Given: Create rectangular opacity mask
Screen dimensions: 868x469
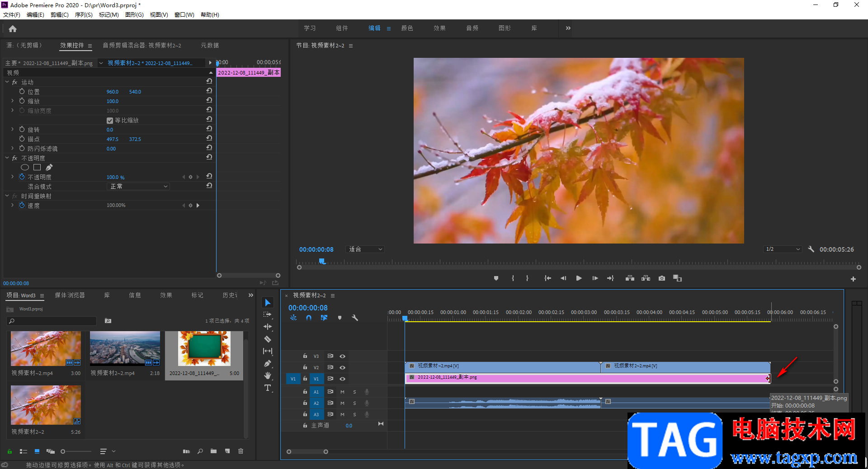Looking at the screenshot, I should pos(37,167).
